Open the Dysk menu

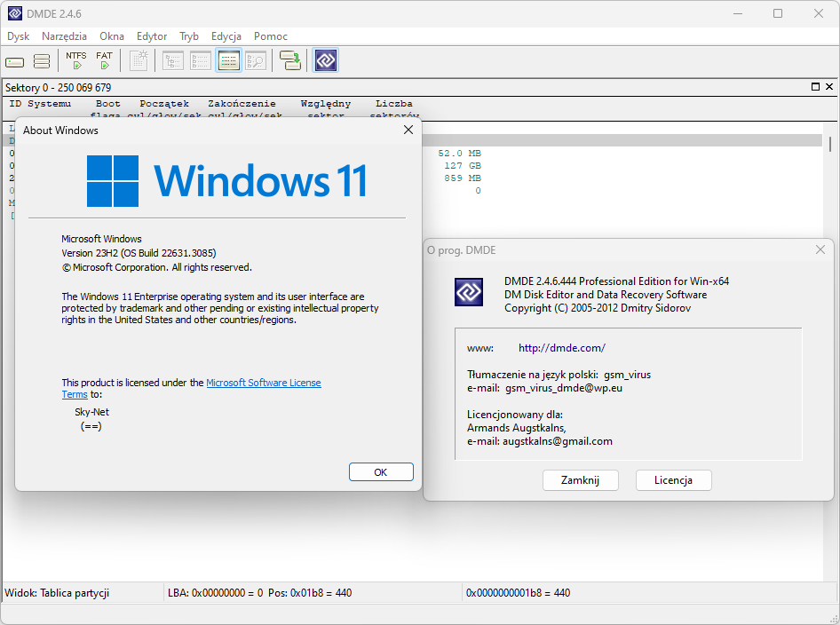(x=19, y=36)
